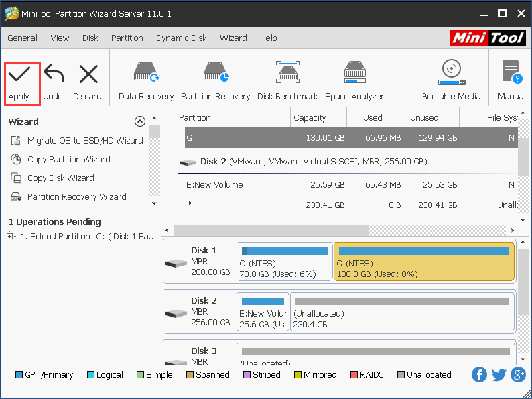Open the Partition menu
Image resolution: width=532 pixels, height=399 pixels.
(x=127, y=38)
